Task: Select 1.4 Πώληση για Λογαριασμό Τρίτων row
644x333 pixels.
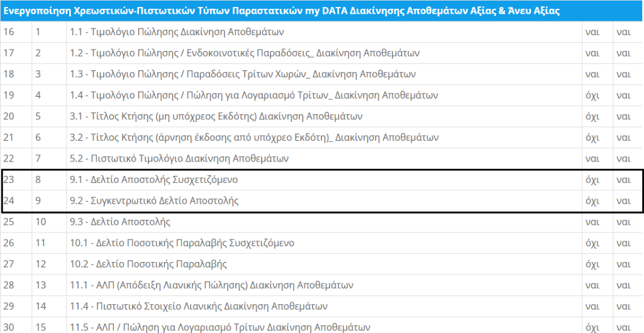Action: pos(322,95)
